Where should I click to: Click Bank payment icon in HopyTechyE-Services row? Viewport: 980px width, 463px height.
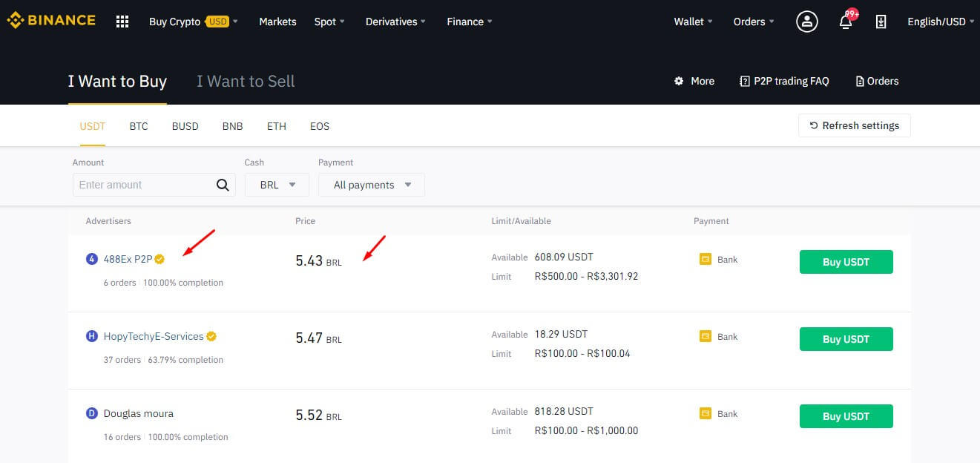click(706, 336)
